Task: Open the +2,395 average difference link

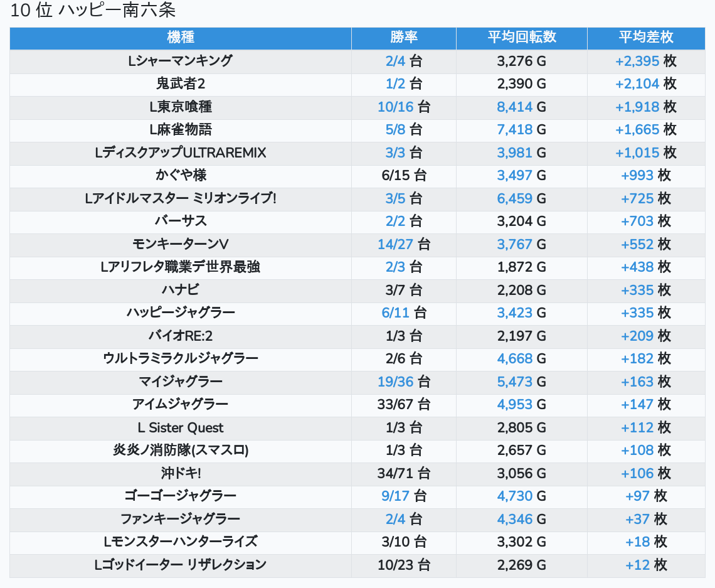Action: [637, 61]
